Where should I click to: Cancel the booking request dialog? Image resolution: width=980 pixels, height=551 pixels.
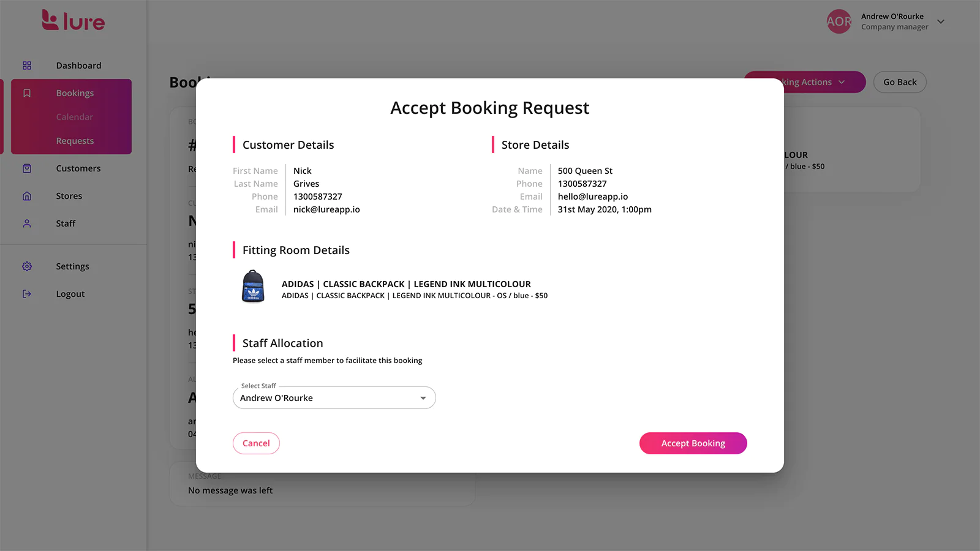(x=256, y=443)
